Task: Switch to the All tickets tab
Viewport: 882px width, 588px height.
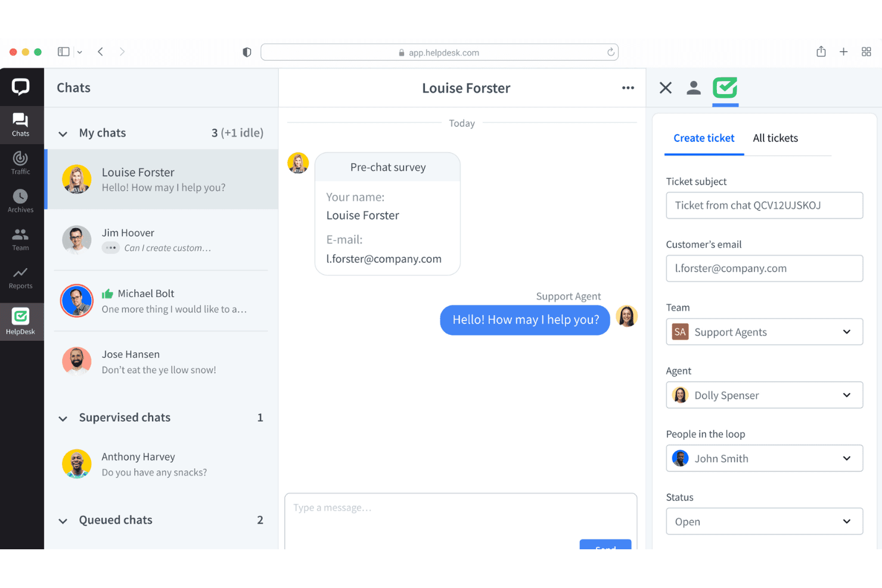Action: click(775, 138)
